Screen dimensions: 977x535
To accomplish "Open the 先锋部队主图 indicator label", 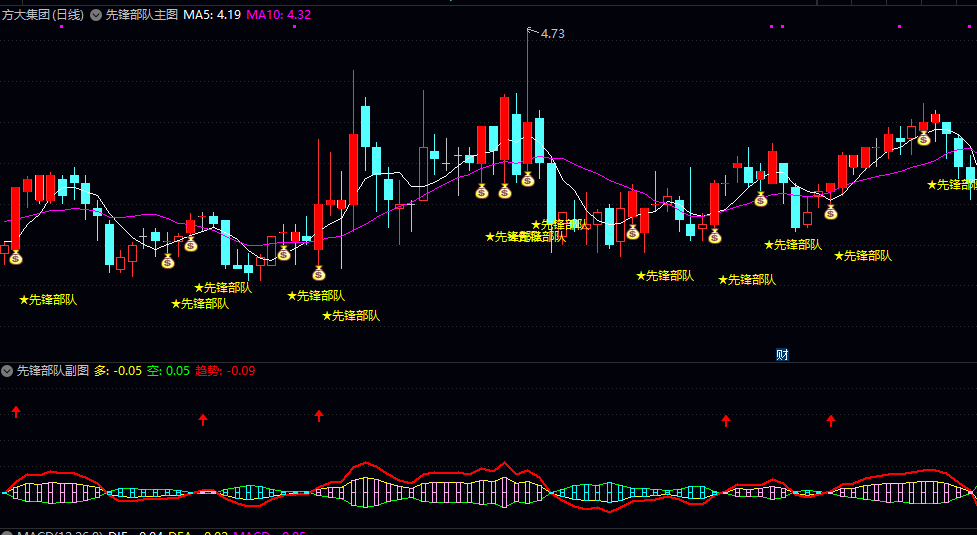I will pyautogui.click(x=141, y=15).
